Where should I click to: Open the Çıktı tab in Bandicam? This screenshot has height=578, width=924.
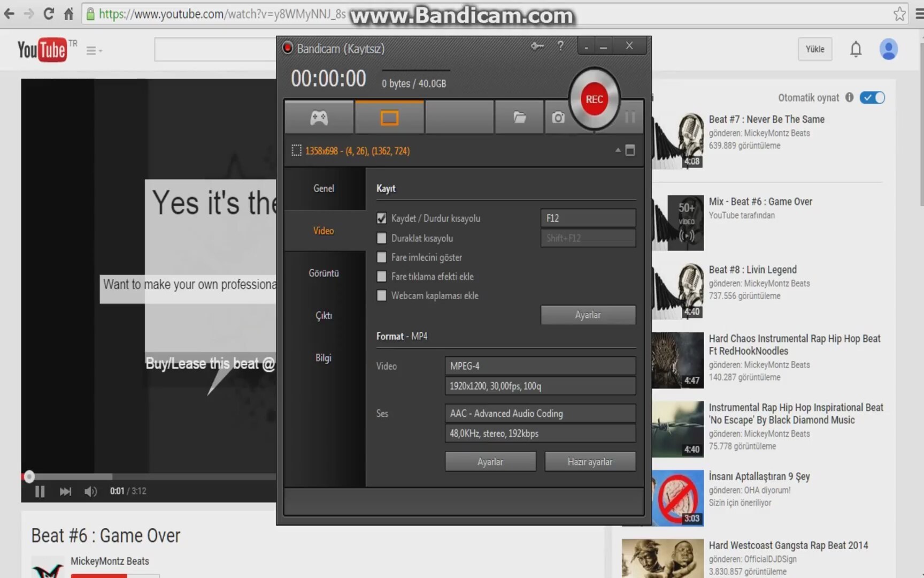click(x=324, y=315)
